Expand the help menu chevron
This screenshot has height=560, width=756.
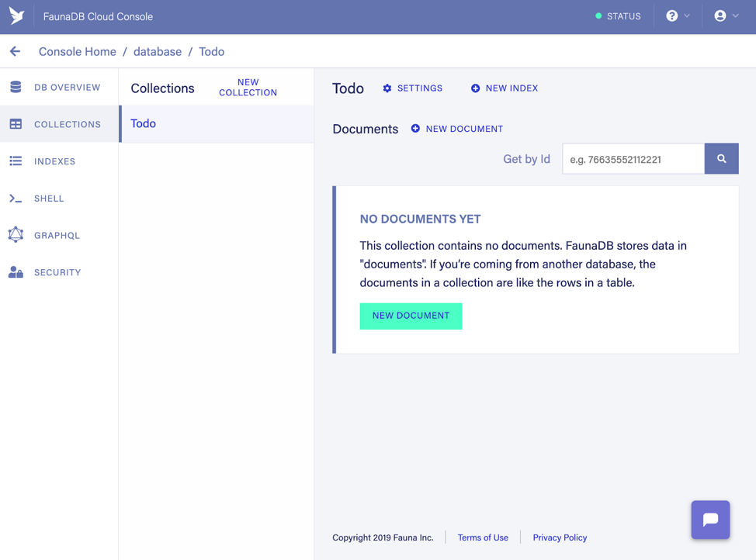pos(687,16)
